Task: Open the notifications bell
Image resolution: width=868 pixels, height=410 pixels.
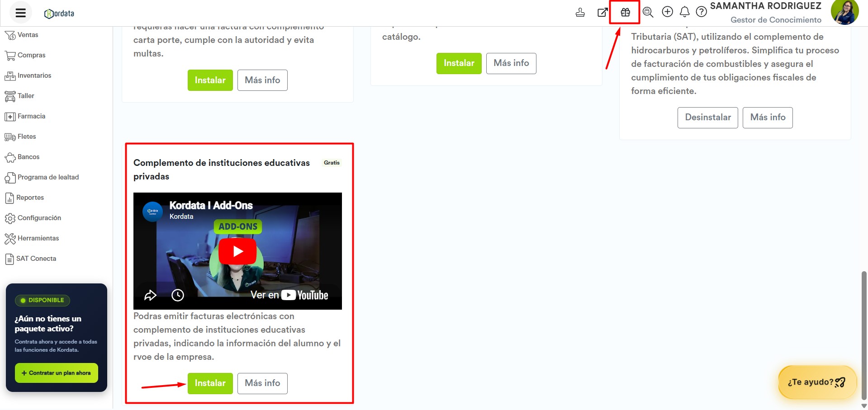Action: (685, 12)
